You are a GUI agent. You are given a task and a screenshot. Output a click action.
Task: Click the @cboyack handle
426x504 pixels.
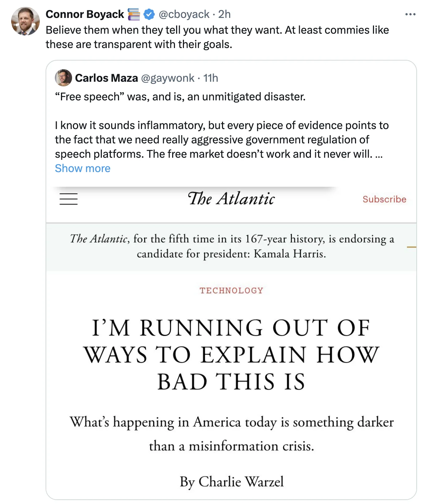click(x=184, y=14)
